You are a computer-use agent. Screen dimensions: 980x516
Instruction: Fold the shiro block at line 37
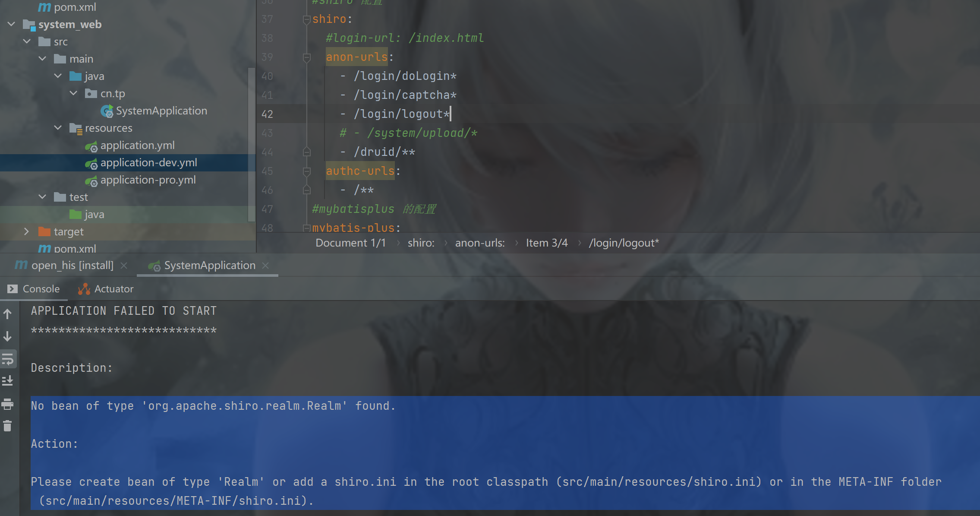coord(307,19)
